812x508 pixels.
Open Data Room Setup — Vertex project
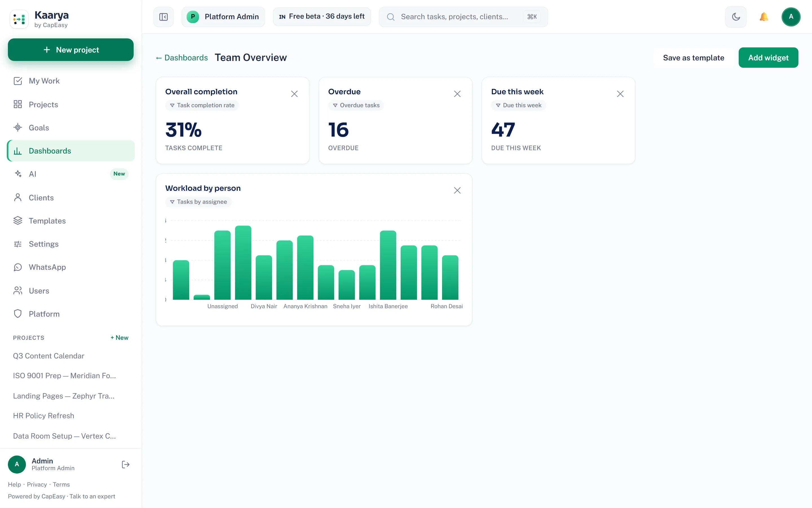point(64,436)
